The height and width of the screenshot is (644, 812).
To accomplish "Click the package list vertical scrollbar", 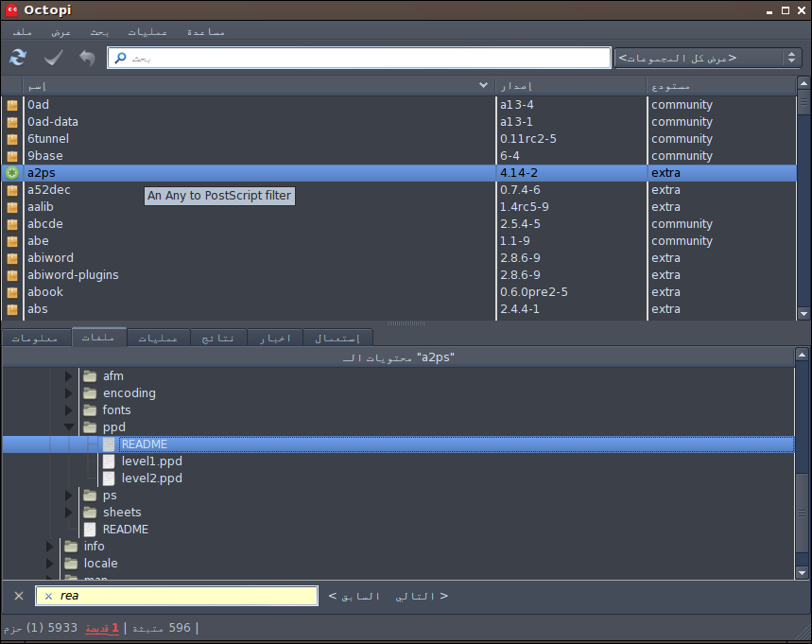I will [x=803, y=199].
